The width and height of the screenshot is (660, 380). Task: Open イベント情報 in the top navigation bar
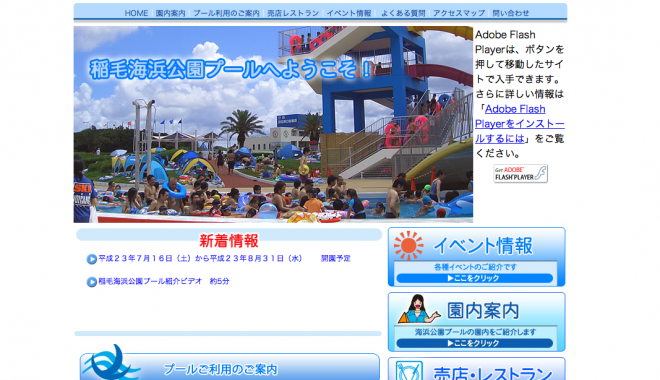click(x=349, y=13)
